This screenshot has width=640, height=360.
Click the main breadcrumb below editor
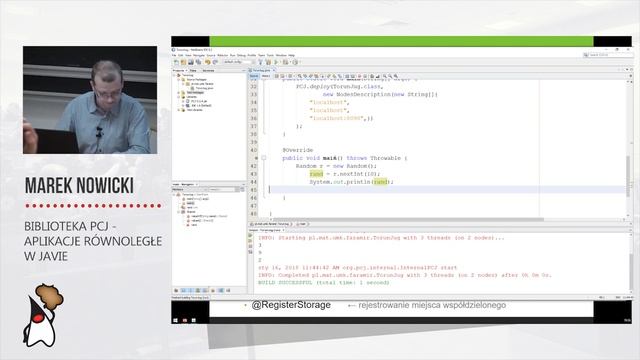pos(302,224)
